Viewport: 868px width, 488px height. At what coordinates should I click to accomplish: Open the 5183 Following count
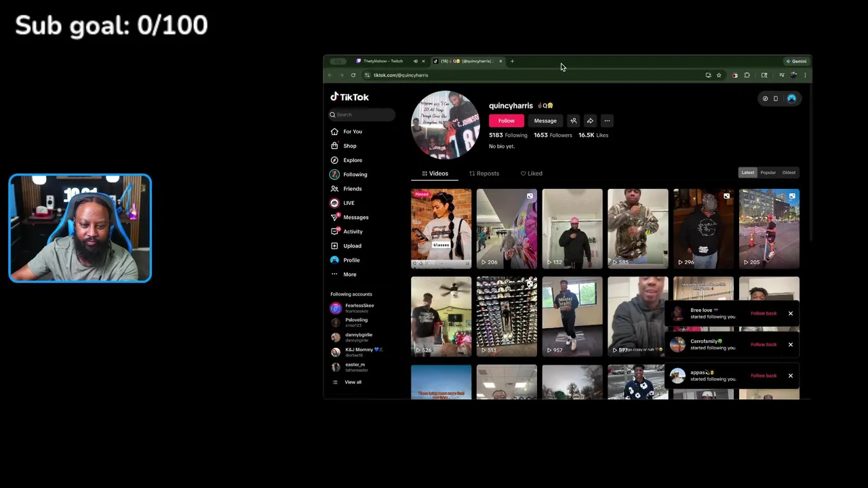(x=508, y=135)
